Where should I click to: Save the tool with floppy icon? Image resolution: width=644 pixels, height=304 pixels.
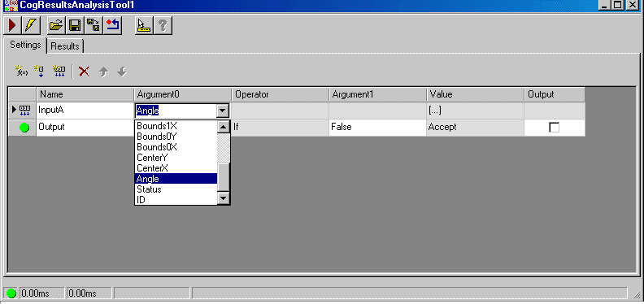(75, 25)
